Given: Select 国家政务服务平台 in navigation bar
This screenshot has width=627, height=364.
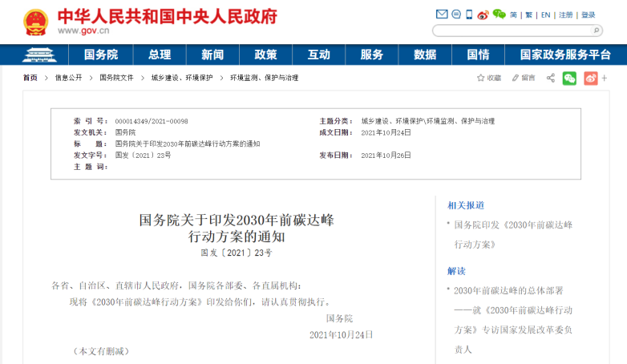Looking at the screenshot, I should point(565,55).
